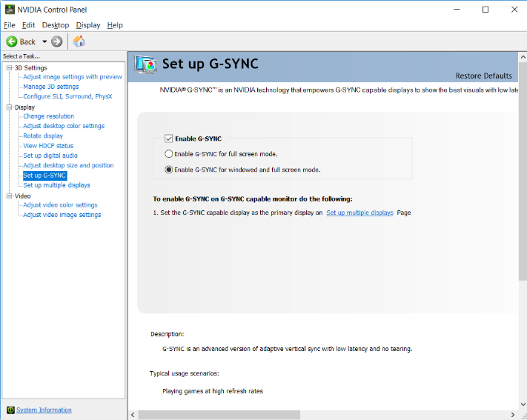Open Adjust video color settings
Viewport: 527px width, 420px height.
(x=61, y=205)
